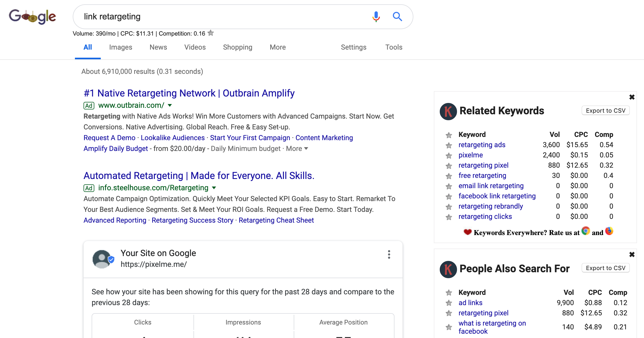Click the 'retargeting ads' keyword link
The width and height of the screenshot is (644, 338).
[482, 145]
